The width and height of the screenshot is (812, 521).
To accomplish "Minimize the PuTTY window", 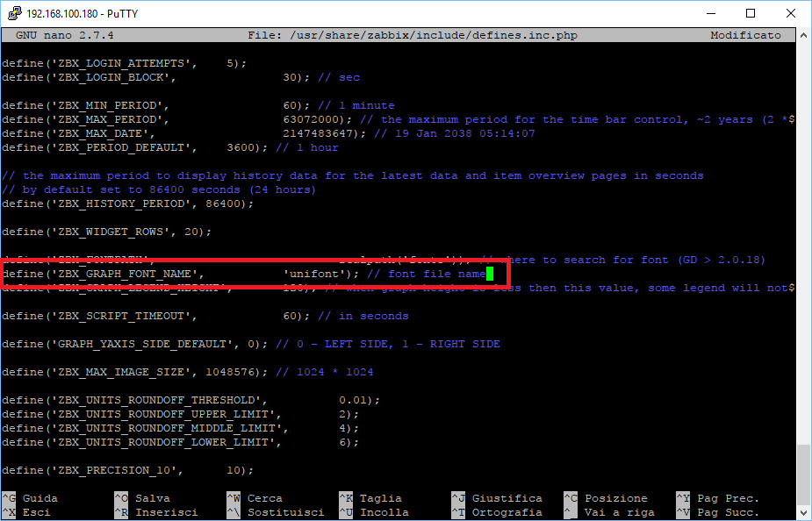I will pos(711,13).
